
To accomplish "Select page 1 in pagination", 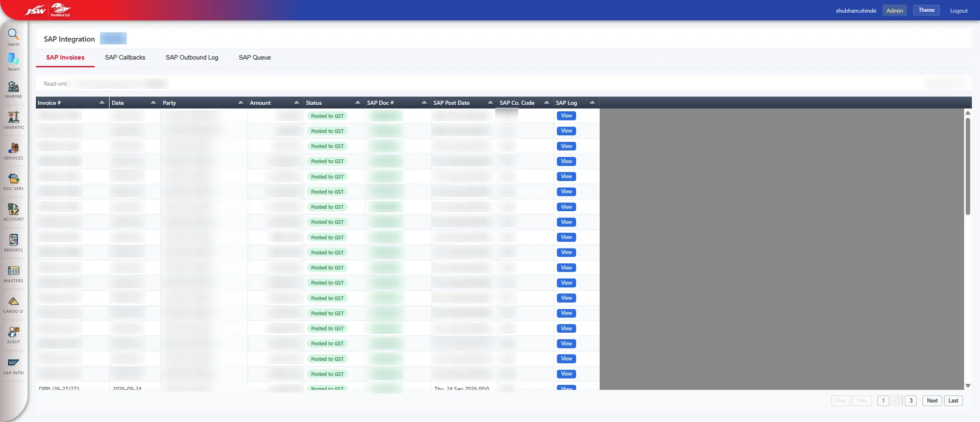I will [x=884, y=401].
